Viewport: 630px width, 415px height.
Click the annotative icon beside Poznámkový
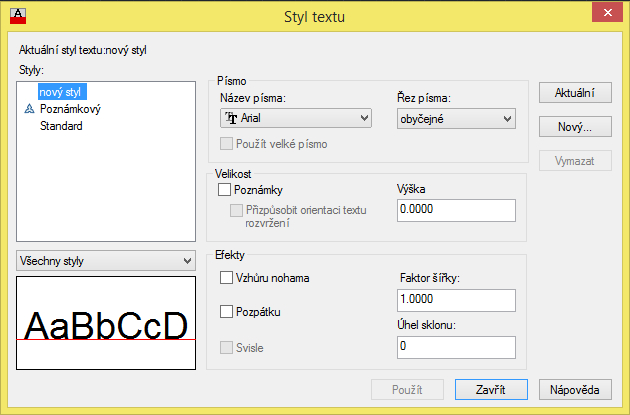coord(29,109)
